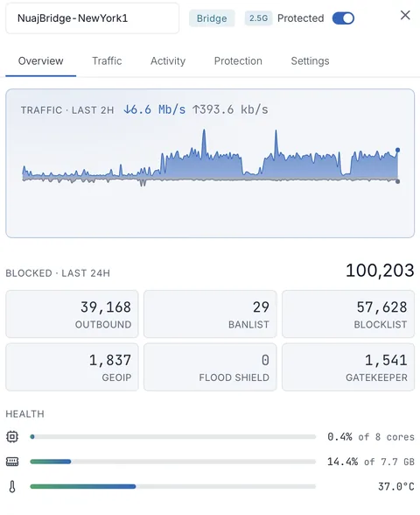Click the CPU usage progress bar

pyautogui.click(x=173, y=437)
